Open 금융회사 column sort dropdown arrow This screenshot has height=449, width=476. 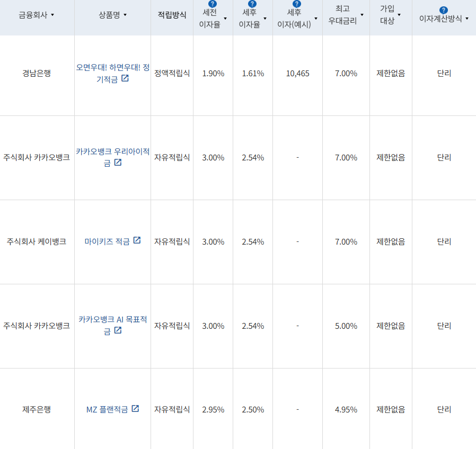(x=52, y=15)
